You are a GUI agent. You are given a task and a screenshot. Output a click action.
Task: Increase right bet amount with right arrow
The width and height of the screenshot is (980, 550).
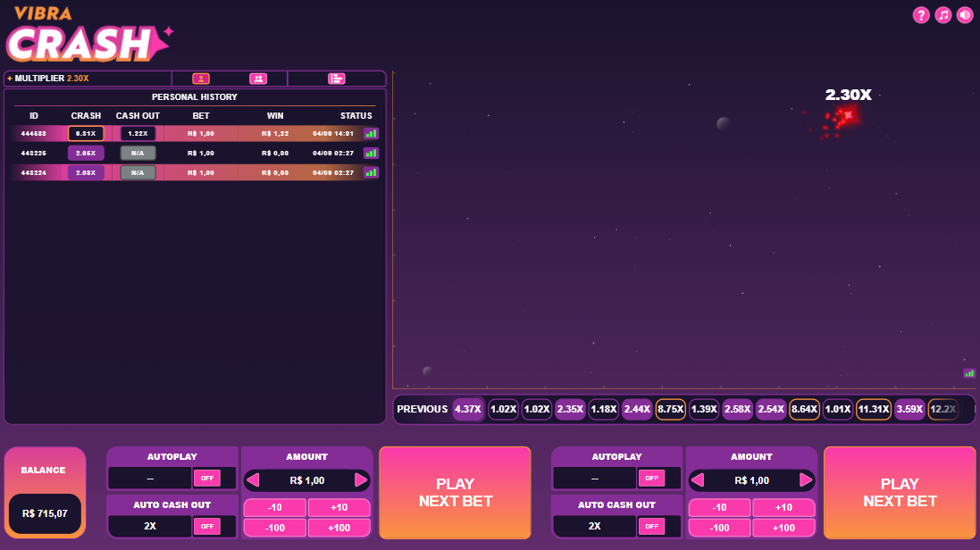pos(806,480)
